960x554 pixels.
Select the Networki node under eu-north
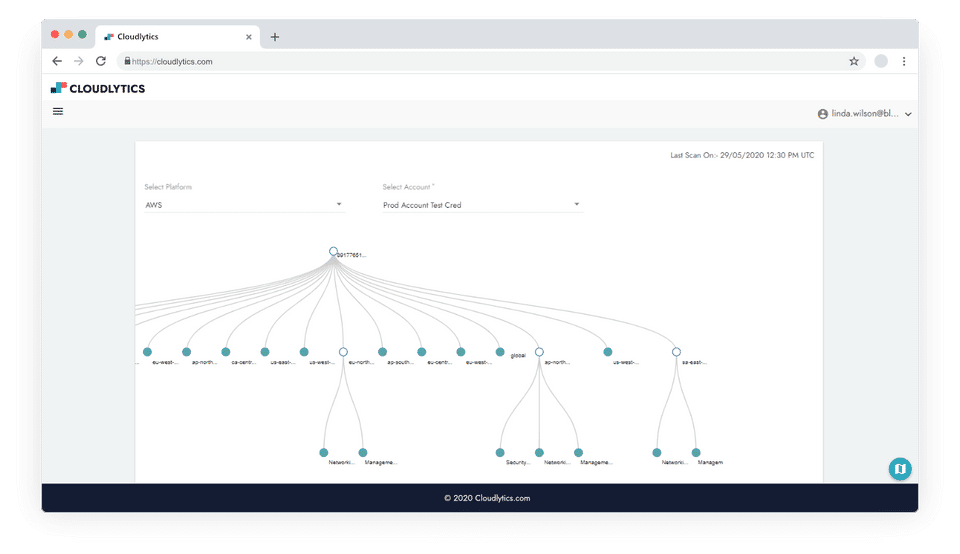(x=324, y=453)
